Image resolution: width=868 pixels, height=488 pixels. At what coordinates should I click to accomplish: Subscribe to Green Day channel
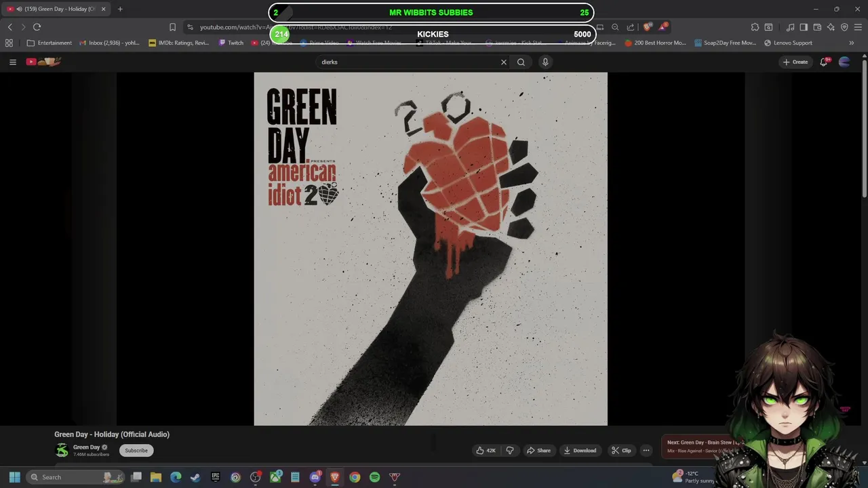[x=136, y=450]
